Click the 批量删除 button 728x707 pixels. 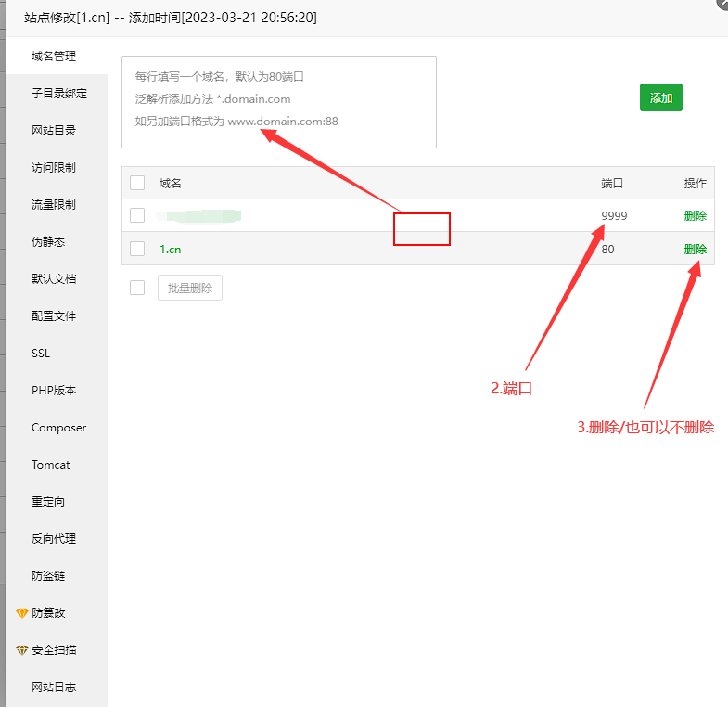click(x=190, y=288)
